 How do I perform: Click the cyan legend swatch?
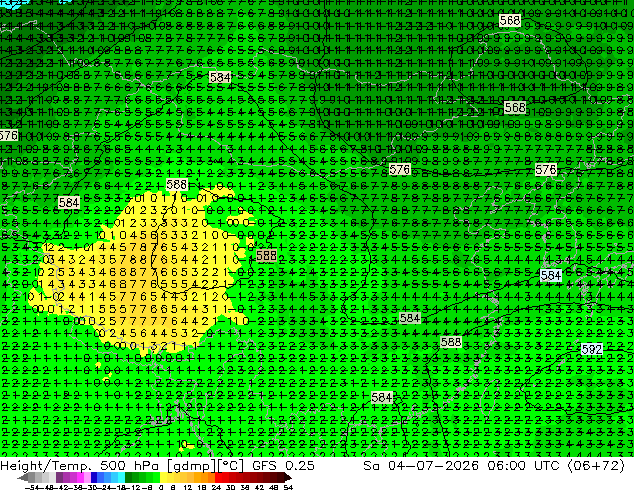[x=122, y=477]
